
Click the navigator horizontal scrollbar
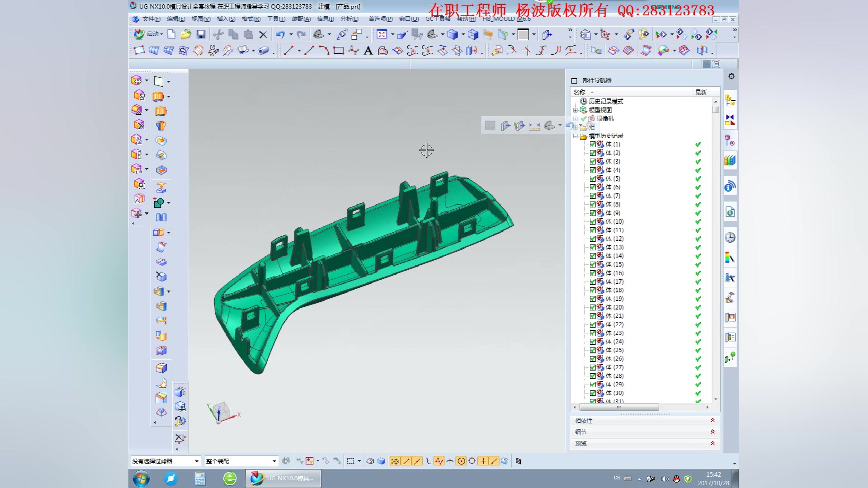coord(619,407)
